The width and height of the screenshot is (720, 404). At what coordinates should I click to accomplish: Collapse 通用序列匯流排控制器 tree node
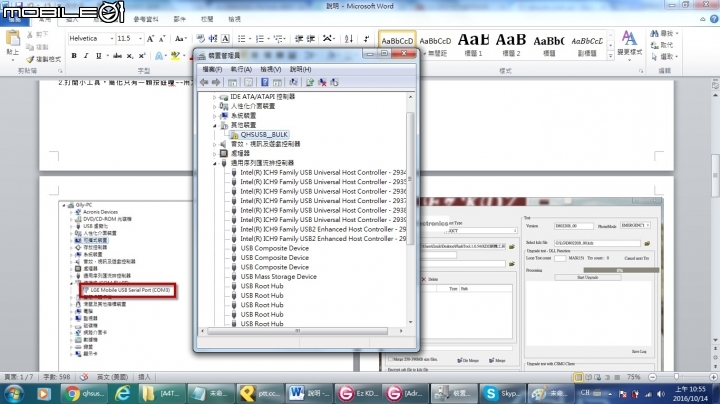[214, 163]
